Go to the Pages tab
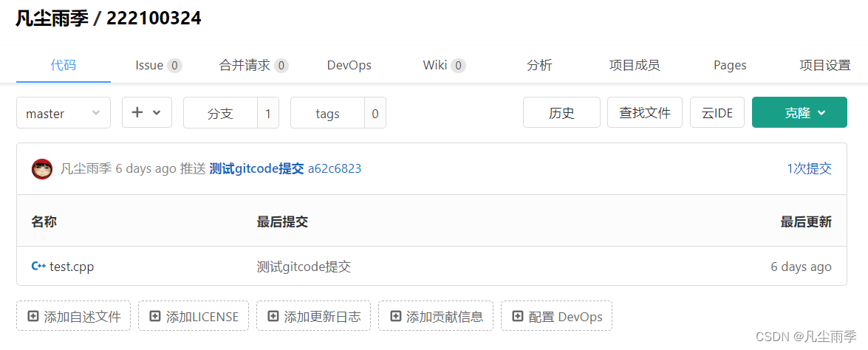This screenshot has height=350, width=868. tap(730, 65)
